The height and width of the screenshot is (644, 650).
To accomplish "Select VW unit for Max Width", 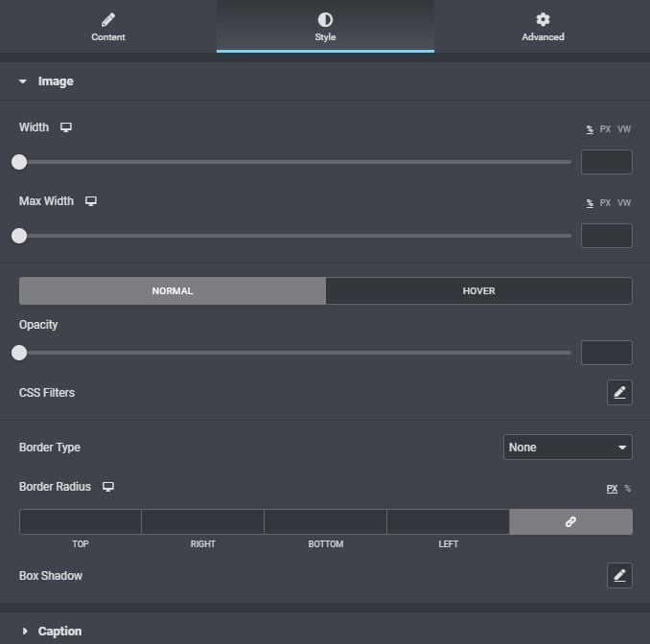I will pyautogui.click(x=624, y=203).
